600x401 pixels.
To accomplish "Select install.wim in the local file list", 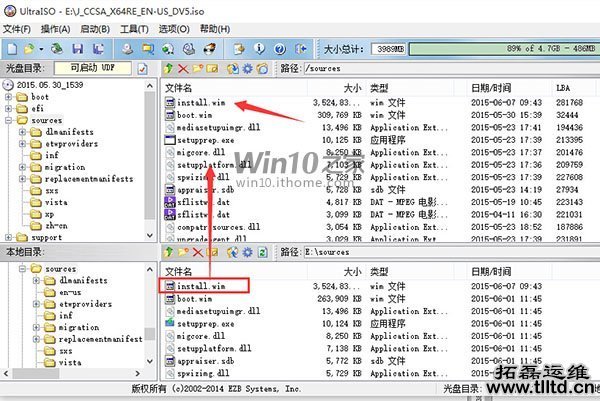I will 201,286.
